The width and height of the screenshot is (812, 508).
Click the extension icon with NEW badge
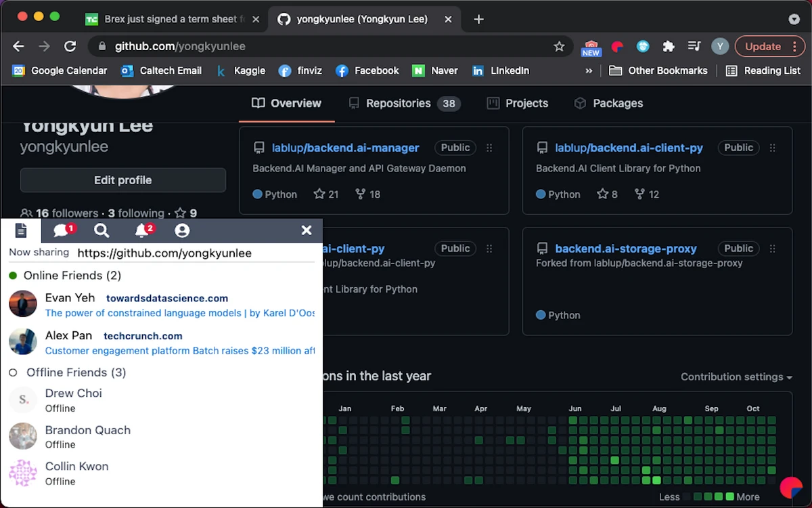point(591,47)
